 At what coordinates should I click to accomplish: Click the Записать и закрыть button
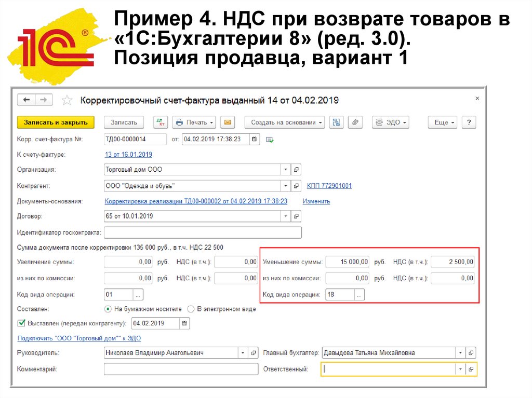pyautogui.click(x=56, y=122)
